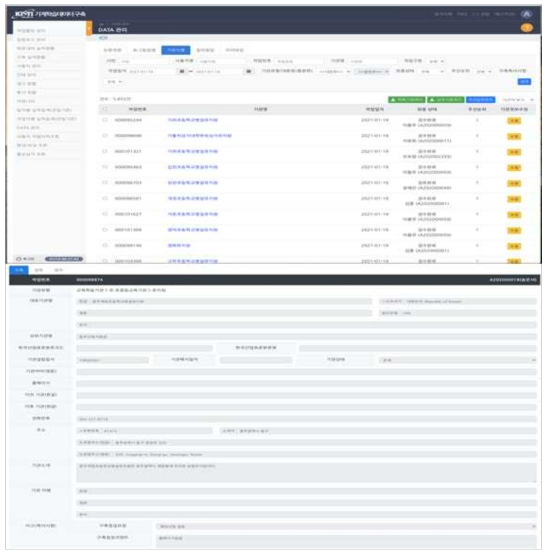Click the first green upload button above the table
Screen dimensions: 551x555
click(407, 100)
